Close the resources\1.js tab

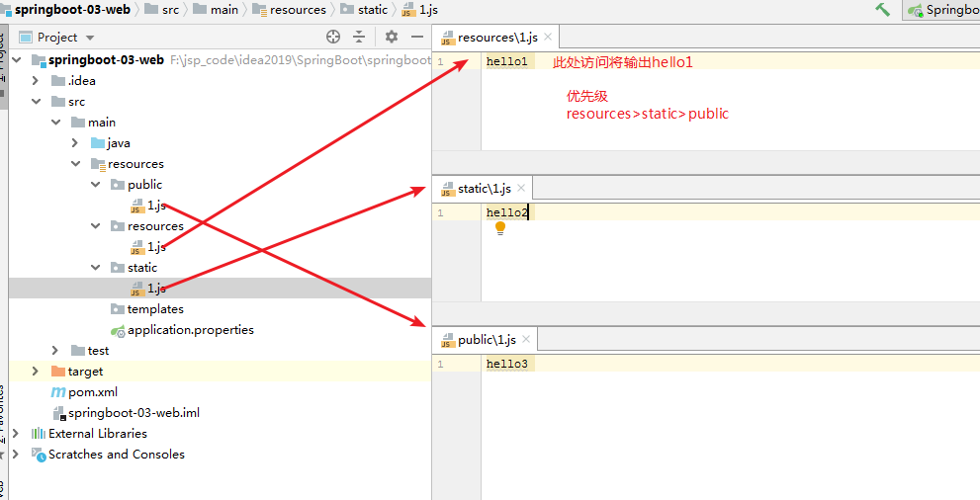click(x=548, y=37)
